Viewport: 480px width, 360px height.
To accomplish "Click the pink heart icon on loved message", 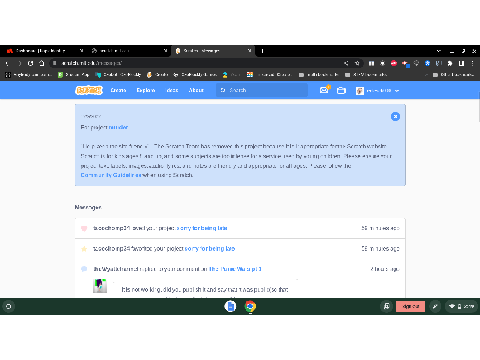I will tap(84, 228).
